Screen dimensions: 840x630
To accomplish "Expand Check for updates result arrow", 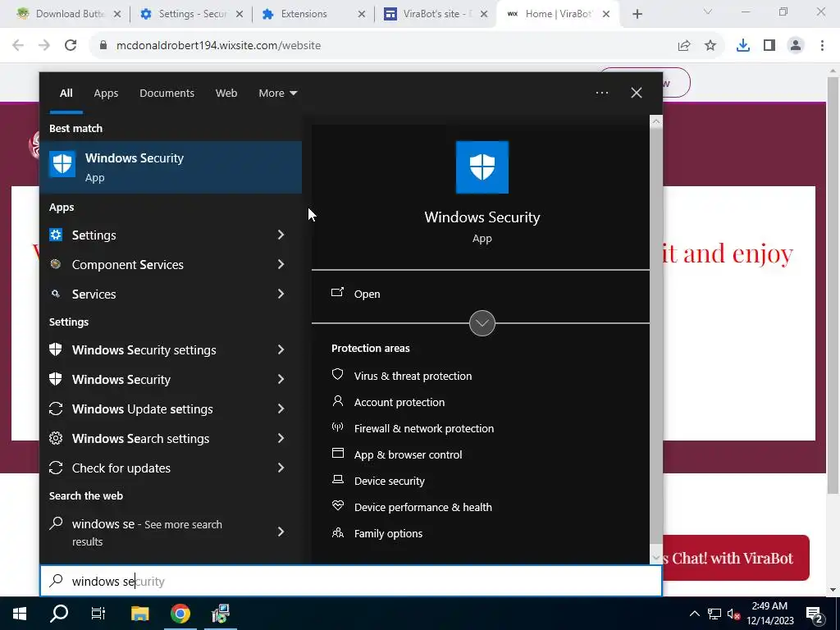I will coord(281,468).
